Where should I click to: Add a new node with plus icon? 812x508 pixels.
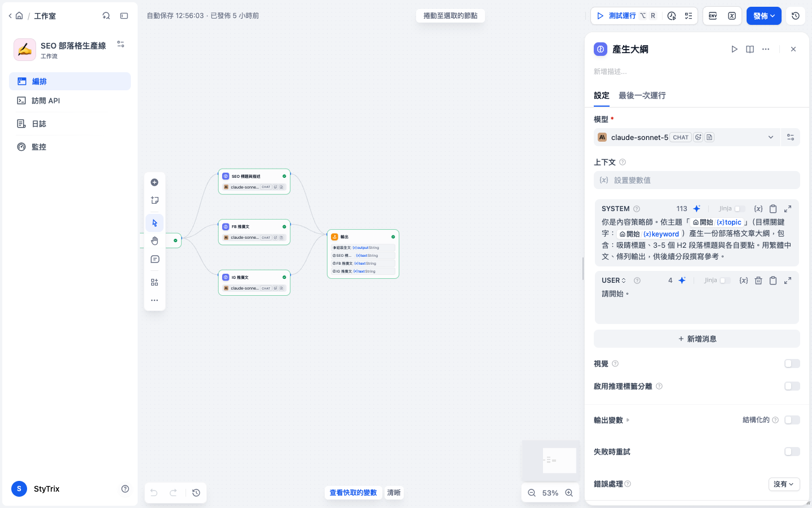tap(155, 182)
